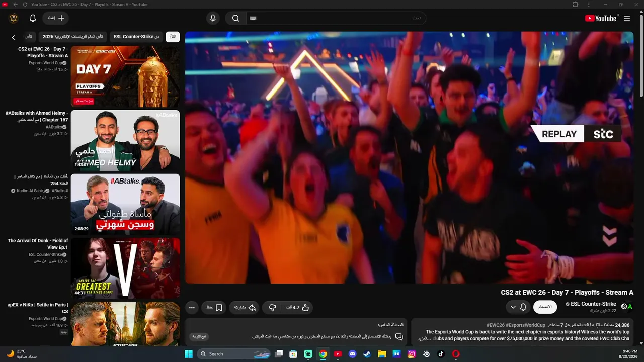
Task: Share the video
Action: coord(245,307)
